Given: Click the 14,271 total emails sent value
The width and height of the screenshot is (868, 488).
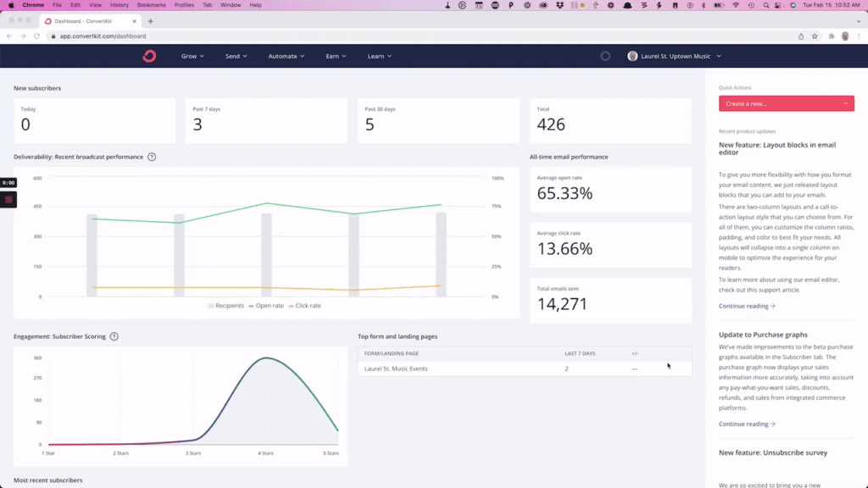Looking at the screenshot, I should pos(562,304).
